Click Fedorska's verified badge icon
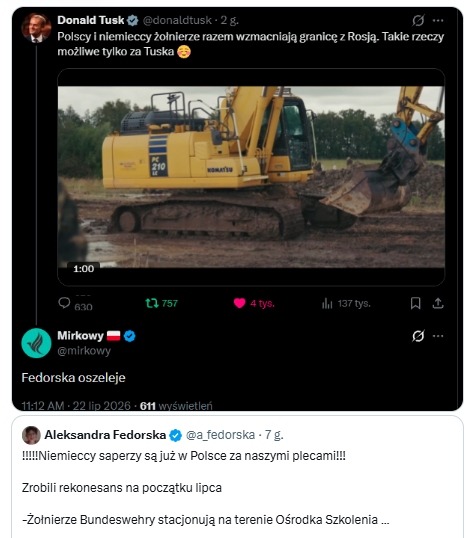 [175, 435]
